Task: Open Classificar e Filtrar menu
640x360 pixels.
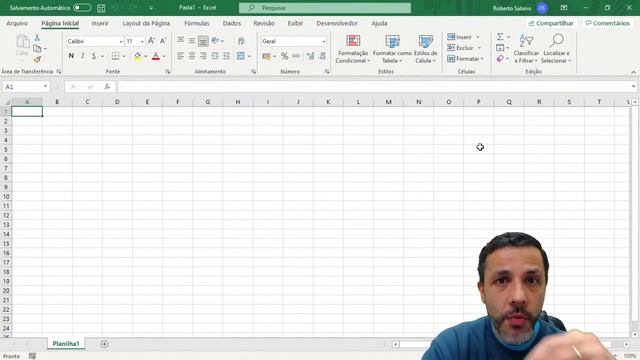Action: click(x=526, y=49)
